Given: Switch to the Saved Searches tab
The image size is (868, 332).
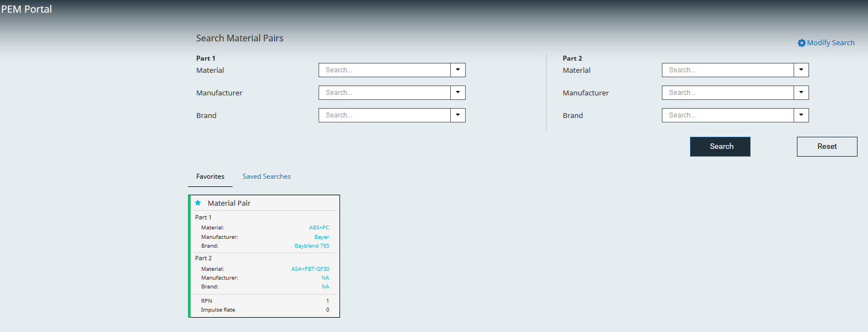Looking at the screenshot, I should [x=267, y=176].
